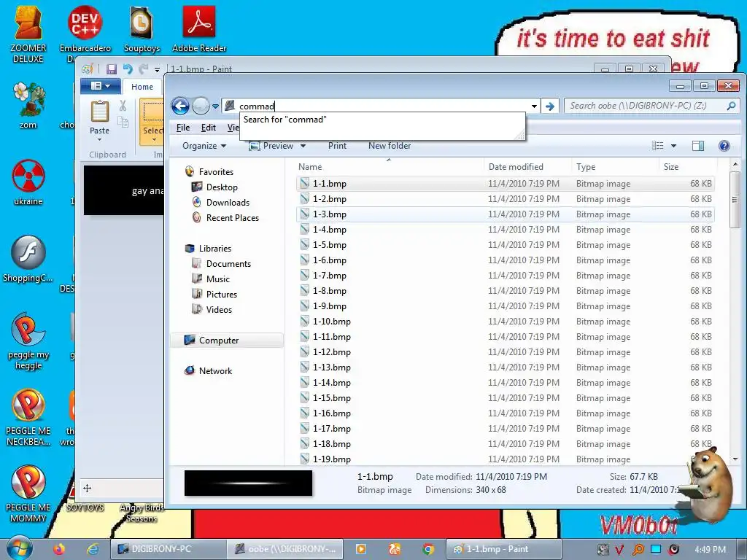Click the Undo arrow in Paint
Screen dimensions: 747x560
(127, 69)
